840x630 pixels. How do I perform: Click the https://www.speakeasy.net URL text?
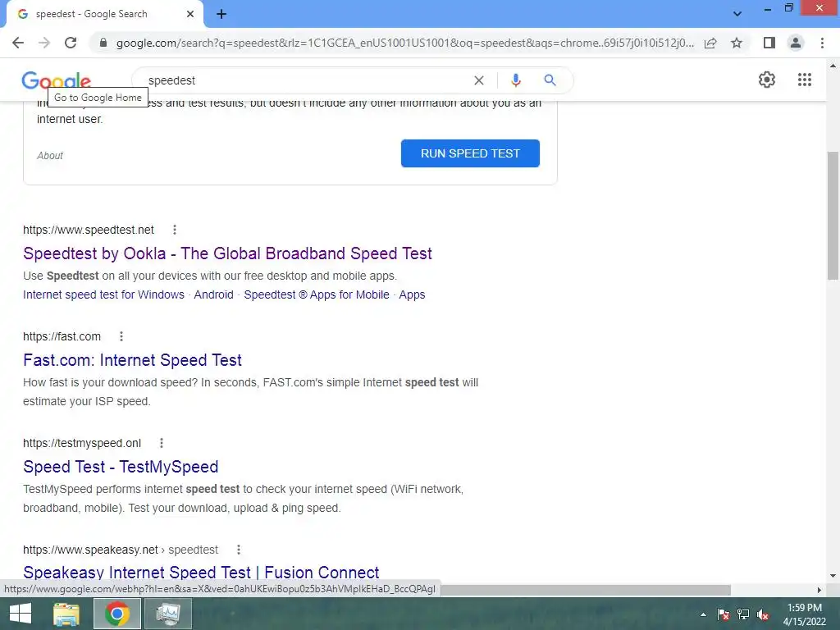tap(90, 550)
